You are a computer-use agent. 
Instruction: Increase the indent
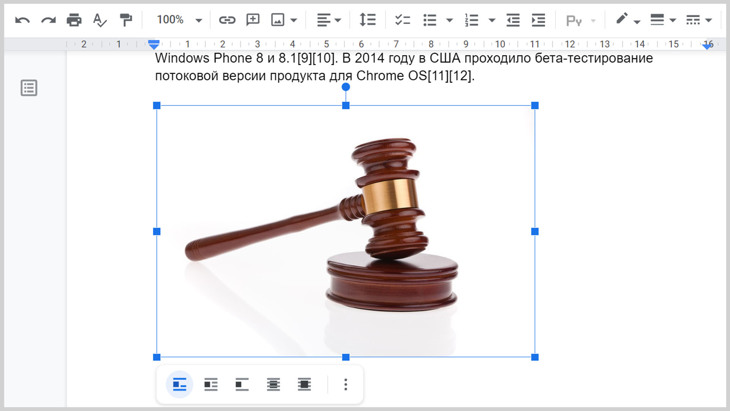coord(538,20)
